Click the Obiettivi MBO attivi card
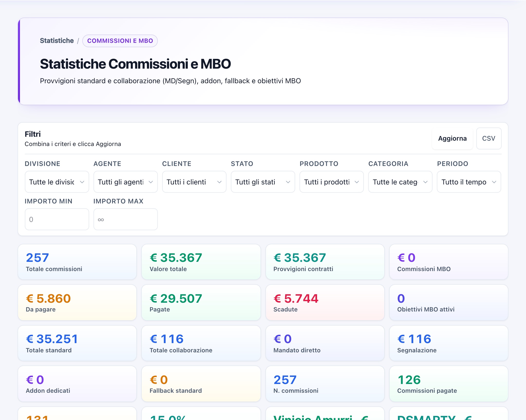This screenshot has width=526, height=420. point(449,302)
